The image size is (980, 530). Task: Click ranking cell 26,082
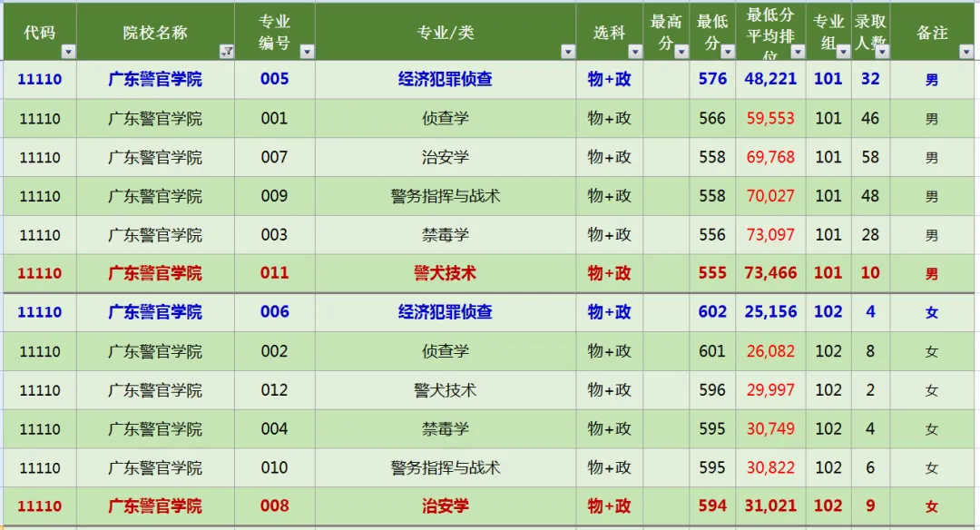point(770,351)
